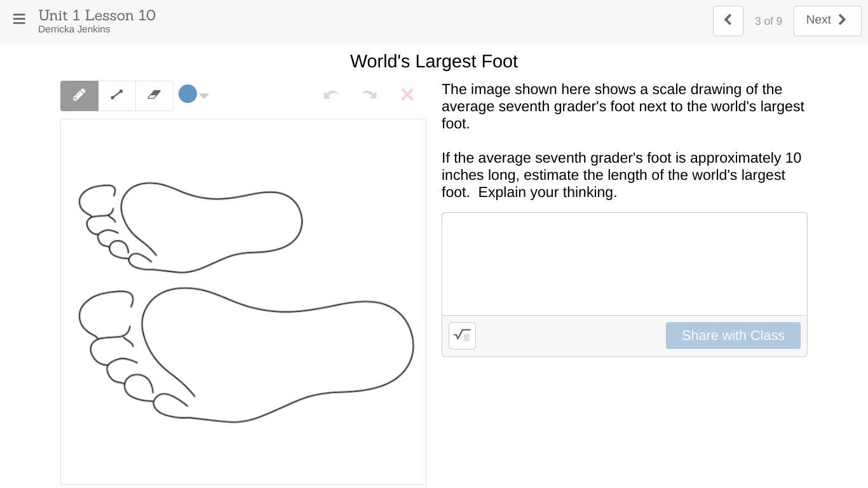The image size is (868, 488).
Task: Go to the previous screen
Action: click(x=728, y=20)
